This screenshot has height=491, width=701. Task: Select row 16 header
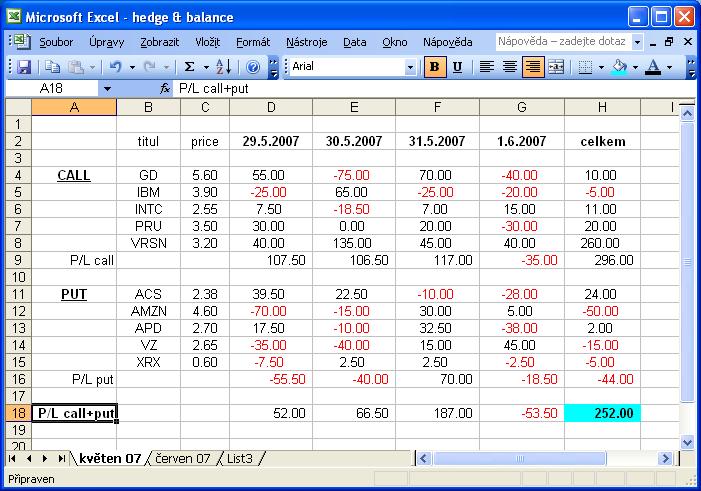point(18,379)
